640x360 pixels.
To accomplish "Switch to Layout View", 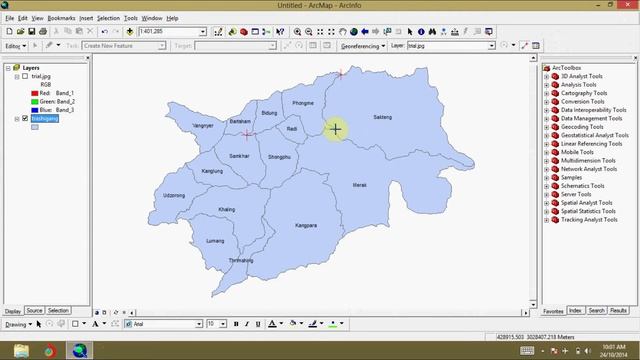I will coord(104,313).
